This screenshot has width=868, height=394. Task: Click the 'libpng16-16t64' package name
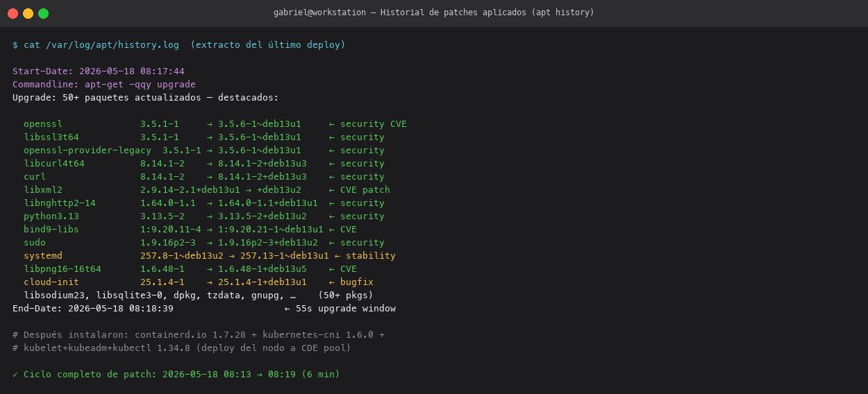coord(62,269)
